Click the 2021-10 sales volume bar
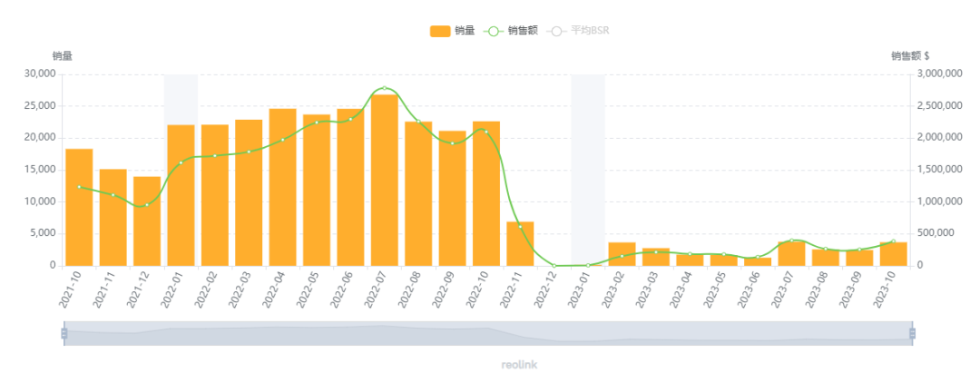This screenshot has width=980, height=383. 79,209
